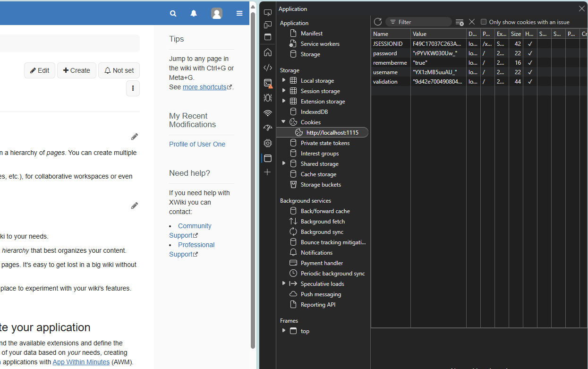
Task: Clear all cookies using the clear-list icon
Action: coord(460,22)
